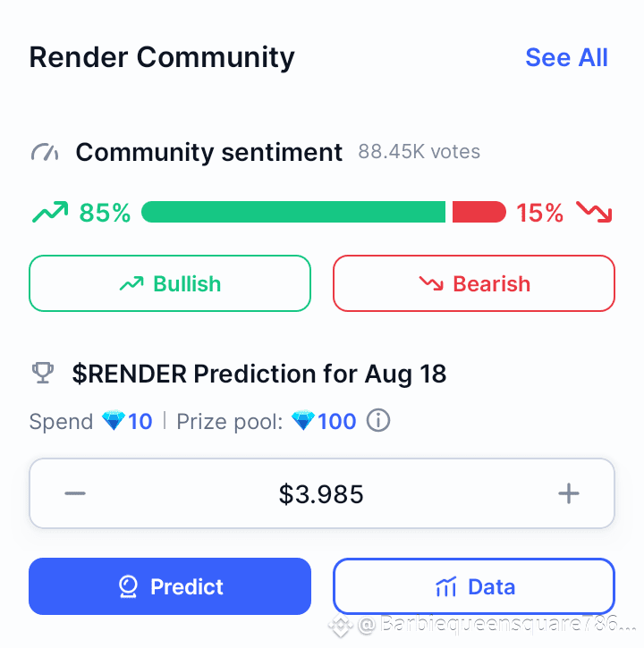Vote Bullish on Render sentiment
644x648 pixels.
[x=170, y=283]
